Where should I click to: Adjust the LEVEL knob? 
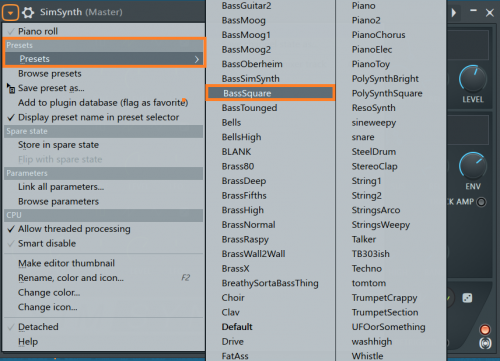coord(473,79)
